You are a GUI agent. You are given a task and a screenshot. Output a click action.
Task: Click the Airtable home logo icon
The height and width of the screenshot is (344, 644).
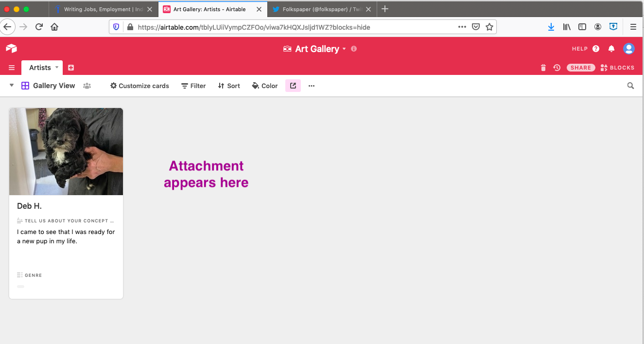[11, 48]
